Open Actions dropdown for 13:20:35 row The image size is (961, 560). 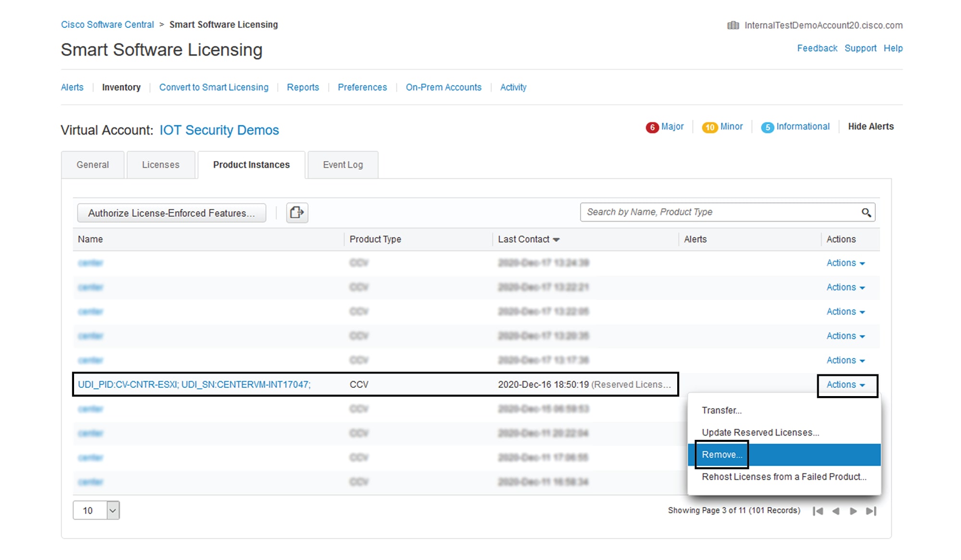pos(846,336)
